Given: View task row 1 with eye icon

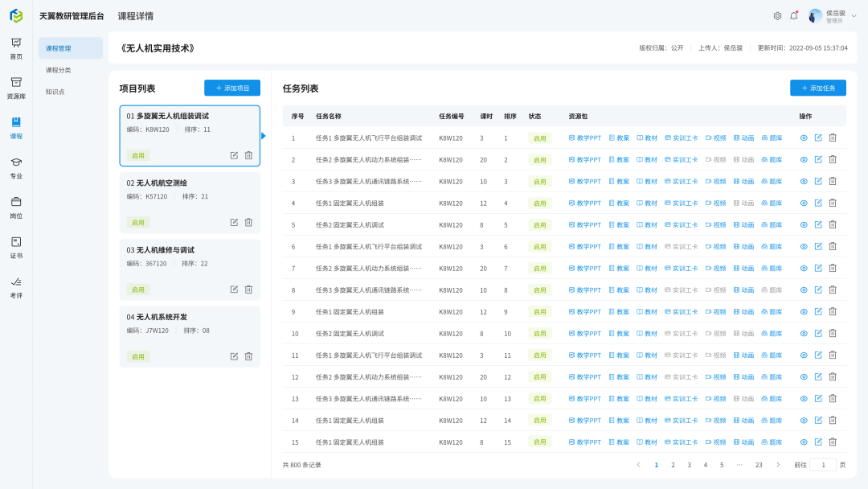Looking at the screenshot, I should (x=804, y=138).
